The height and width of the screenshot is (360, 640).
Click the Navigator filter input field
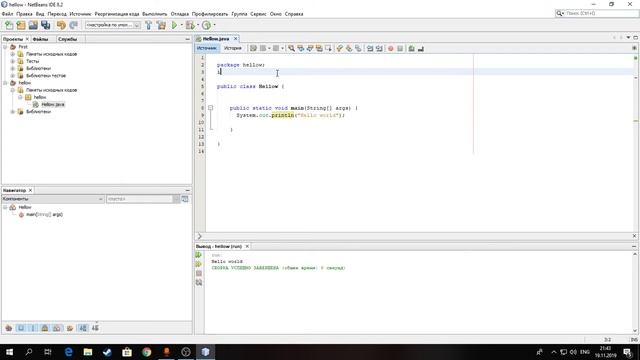pyautogui.click(x=140, y=199)
